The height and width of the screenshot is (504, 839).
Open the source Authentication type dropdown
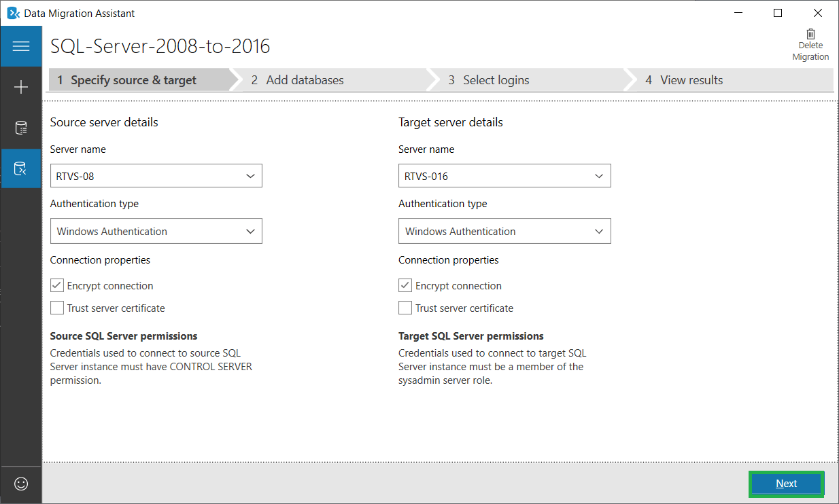tap(156, 231)
